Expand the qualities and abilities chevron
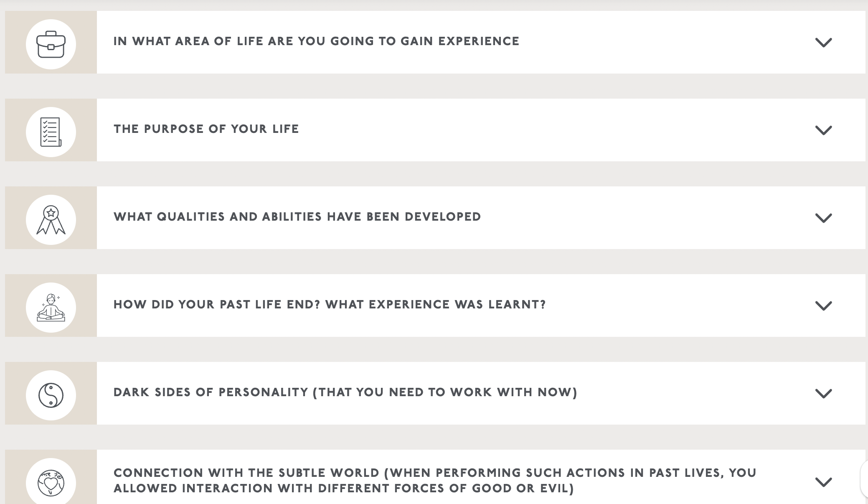Screen dimensions: 868x504 pos(823,218)
